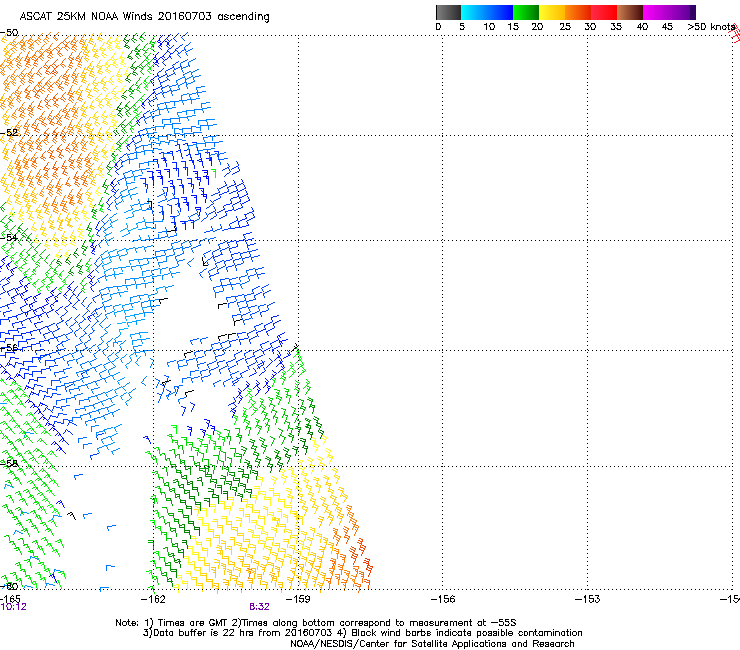Click the purple '8:32' swath time label

260,607
